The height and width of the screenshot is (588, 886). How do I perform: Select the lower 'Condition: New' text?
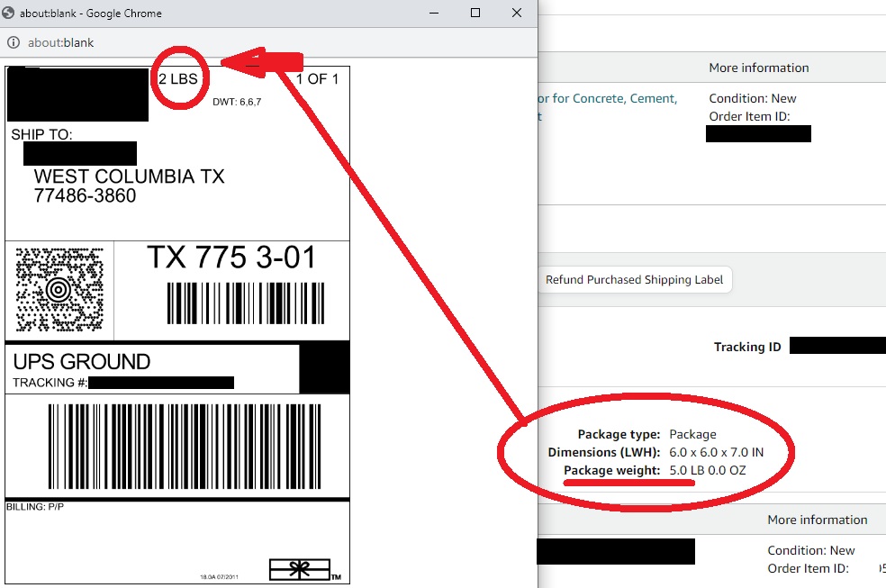811,550
